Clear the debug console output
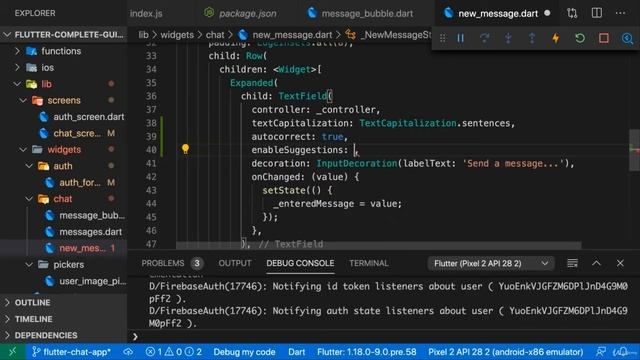The height and width of the screenshot is (360, 640). pyautogui.click(x=572, y=263)
